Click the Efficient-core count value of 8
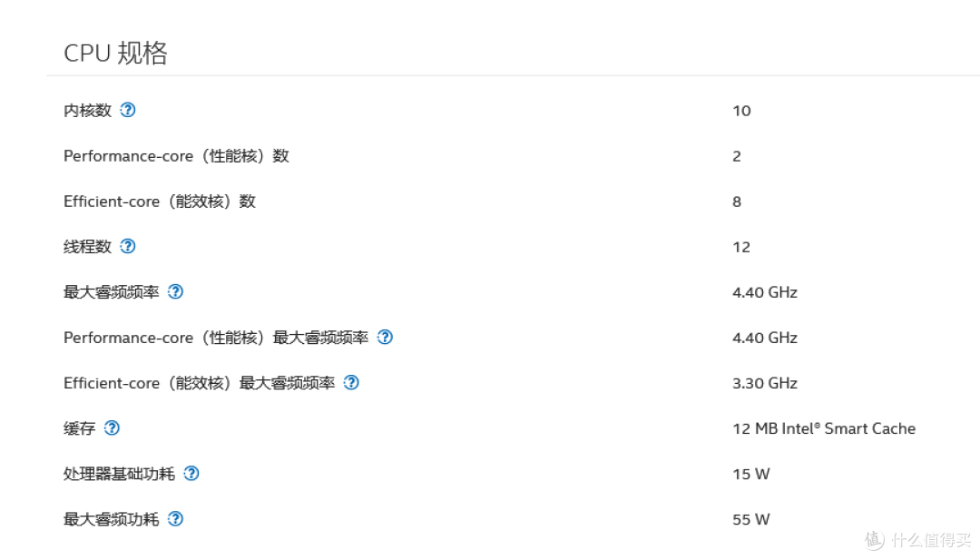Image resolution: width=980 pixels, height=560 pixels. 737,201
